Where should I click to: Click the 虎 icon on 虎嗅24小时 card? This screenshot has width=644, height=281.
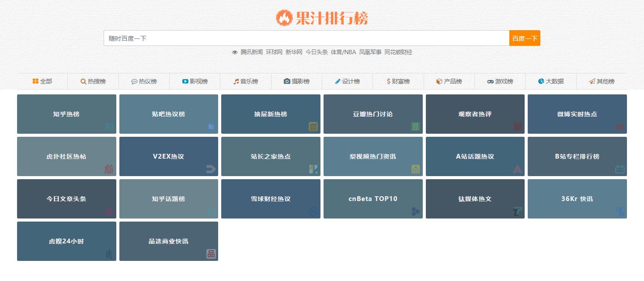(x=109, y=254)
